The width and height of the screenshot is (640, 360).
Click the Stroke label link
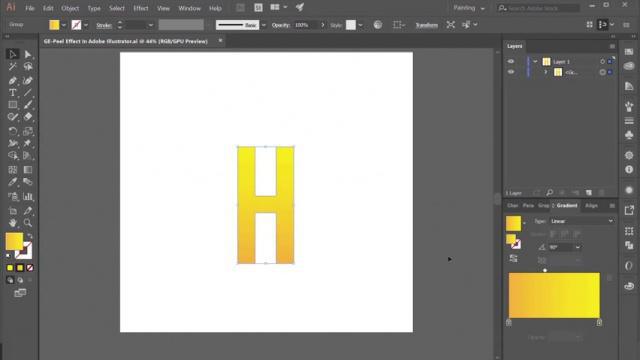coord(104,25)
